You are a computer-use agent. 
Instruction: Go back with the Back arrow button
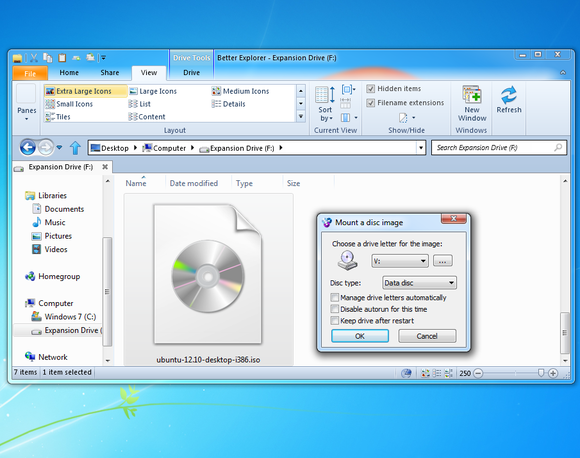coord(28,148)
